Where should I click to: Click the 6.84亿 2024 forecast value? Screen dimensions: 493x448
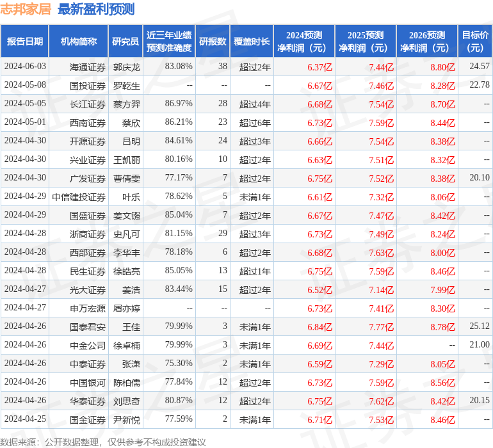(x=319, y=327)
